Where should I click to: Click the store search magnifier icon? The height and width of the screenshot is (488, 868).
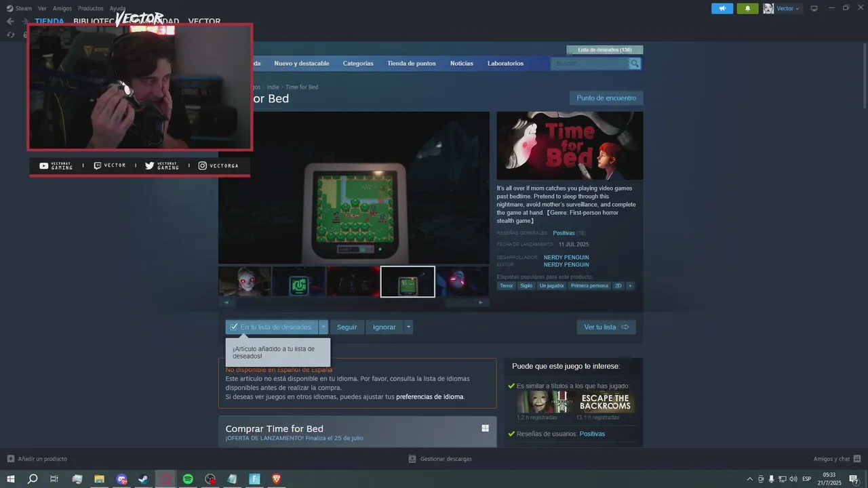[x=635, y=64]
